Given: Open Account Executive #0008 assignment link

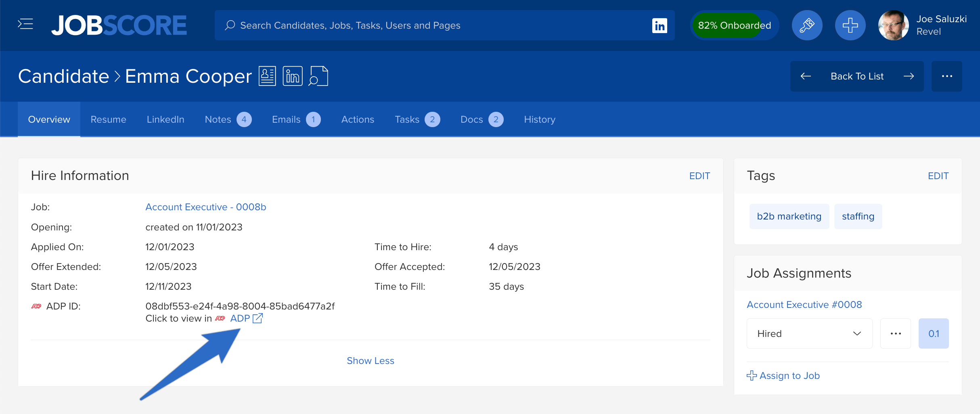Looking at the screenshot, I should pos(804,305).
